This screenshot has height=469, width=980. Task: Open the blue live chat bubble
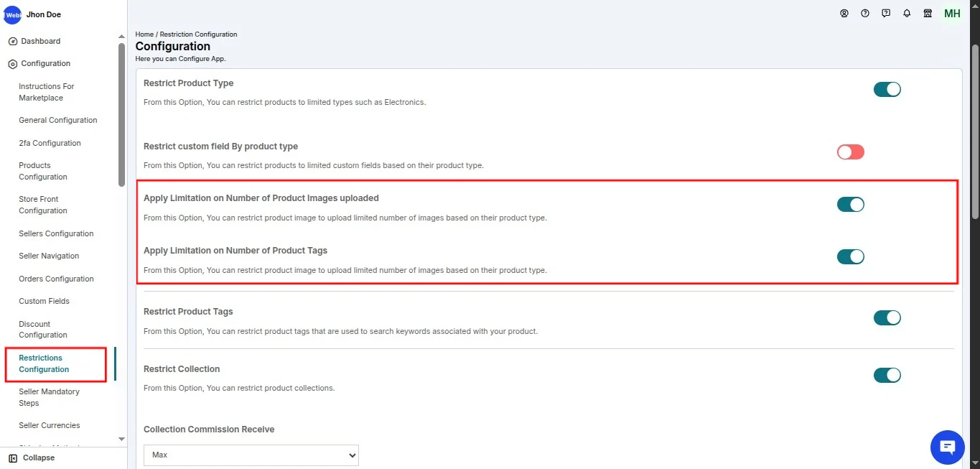(947, 448)
